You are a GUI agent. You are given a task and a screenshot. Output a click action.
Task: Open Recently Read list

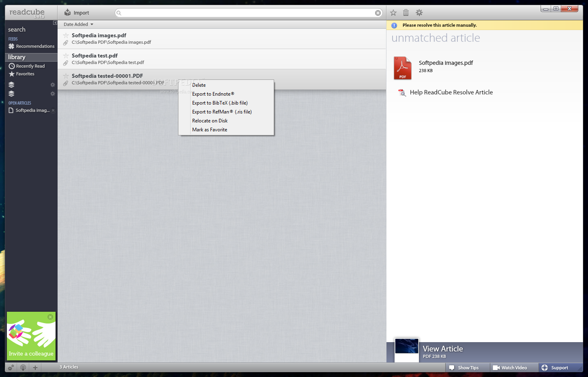tap(27, 66)
